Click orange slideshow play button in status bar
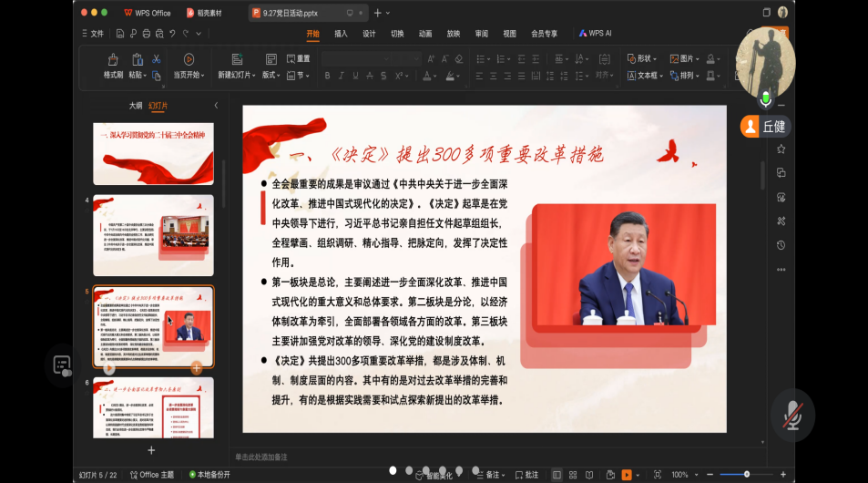 (x=627, y=475)
